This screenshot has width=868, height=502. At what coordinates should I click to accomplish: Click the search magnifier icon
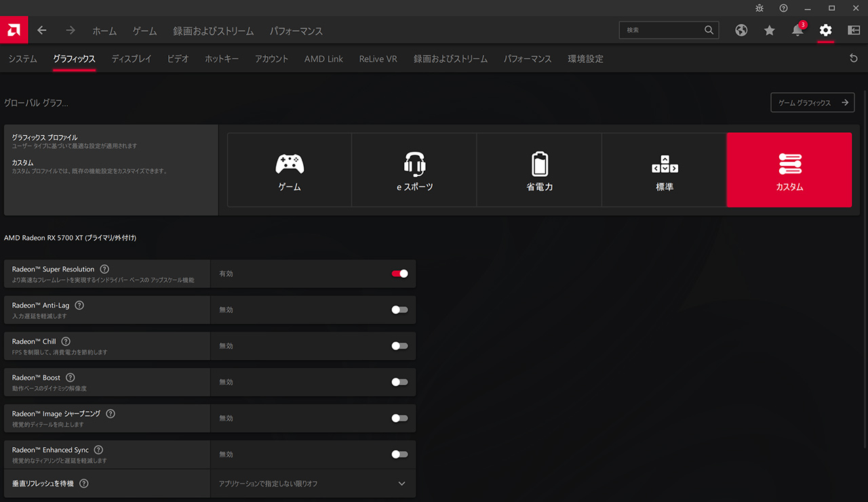click(709, 30)
